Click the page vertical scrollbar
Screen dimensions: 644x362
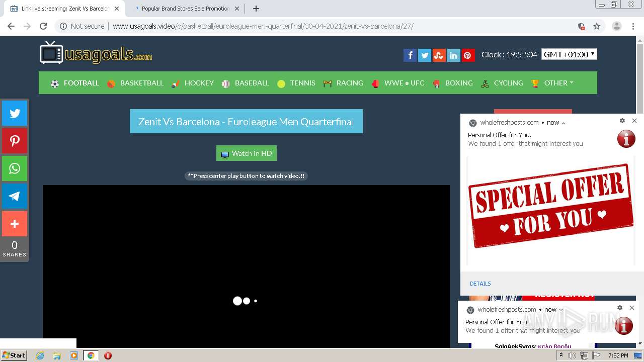pos(640,191)
